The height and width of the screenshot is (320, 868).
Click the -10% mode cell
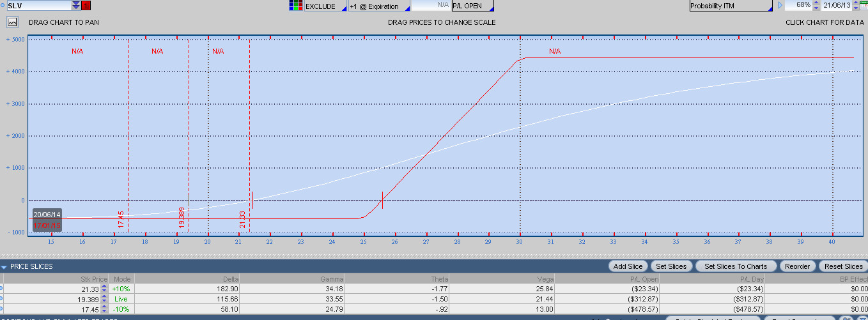coord(121,309)
